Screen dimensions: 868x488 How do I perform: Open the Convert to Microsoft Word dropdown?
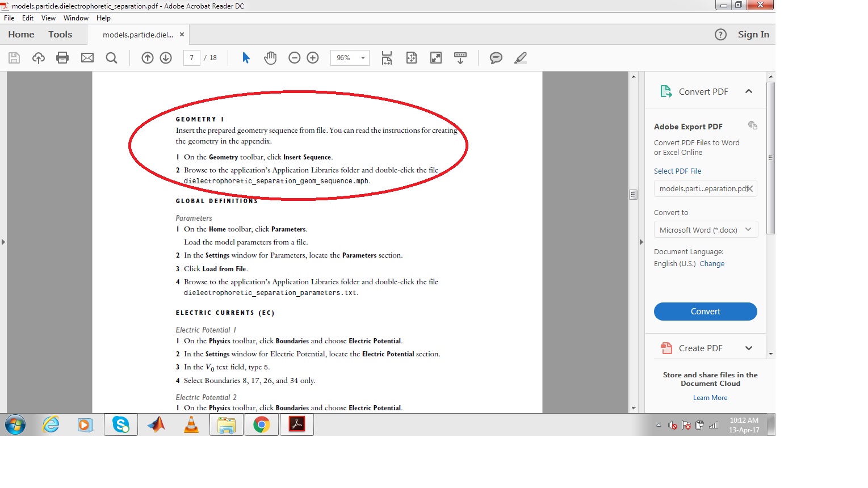click(x=705, y=230)
